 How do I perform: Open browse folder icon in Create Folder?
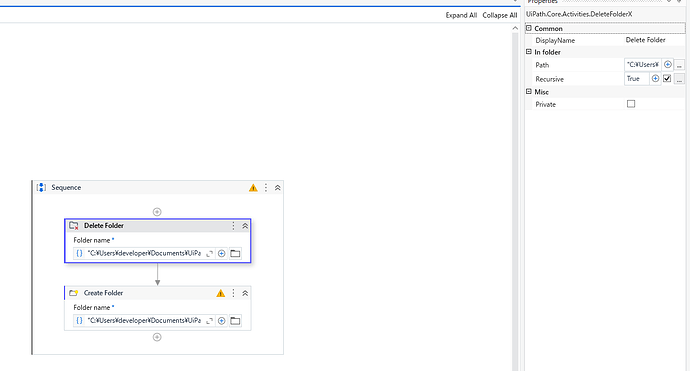click(x=235, y=321)
